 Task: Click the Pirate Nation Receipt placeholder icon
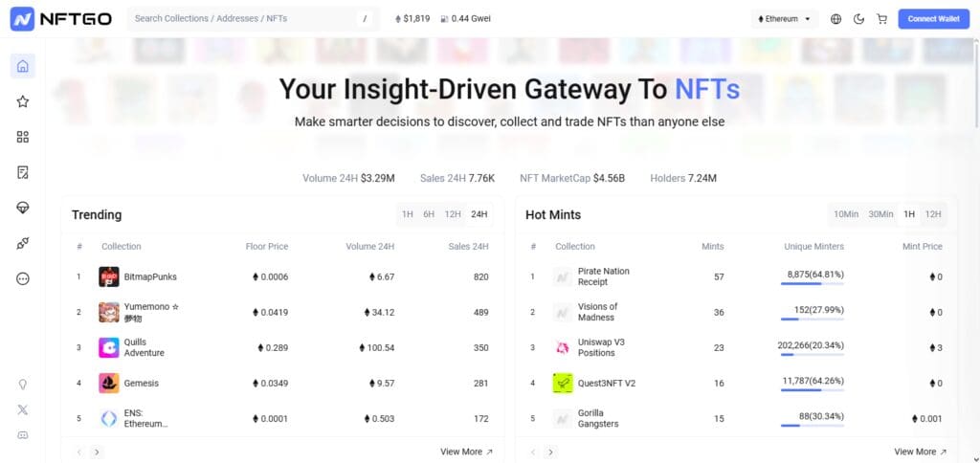click(563, 276)
